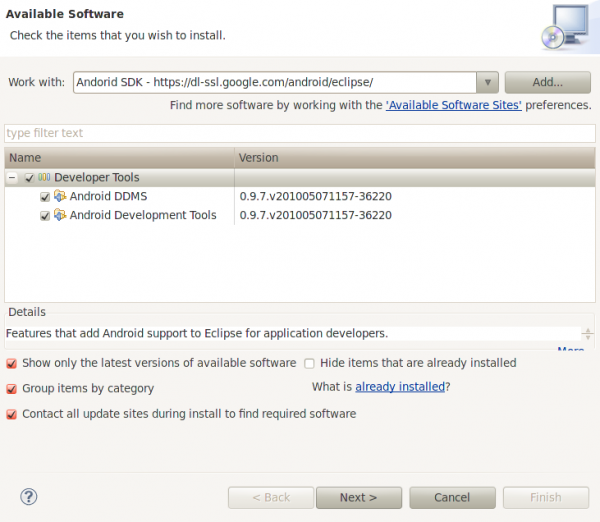Image resolution: width=600 pixels, height=522 pixels.
Task: Click the Android DDMS feature icon
Action: pyautogui.click(x=60, y=196)
